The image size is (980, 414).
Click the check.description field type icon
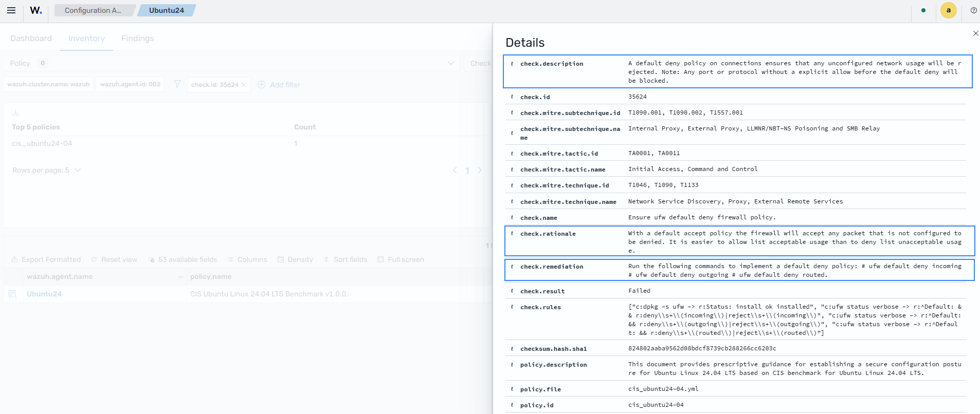(x=512, y=64)
